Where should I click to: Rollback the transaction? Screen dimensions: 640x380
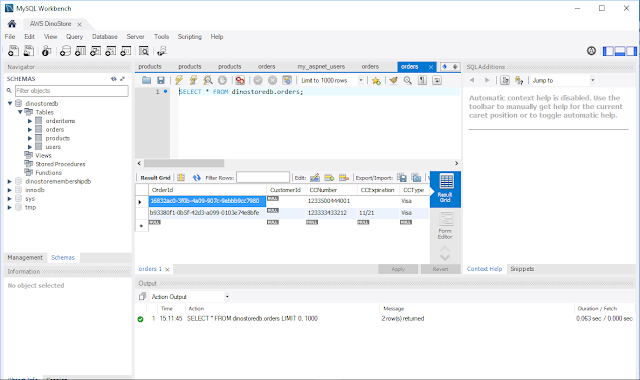pos(272,80)
